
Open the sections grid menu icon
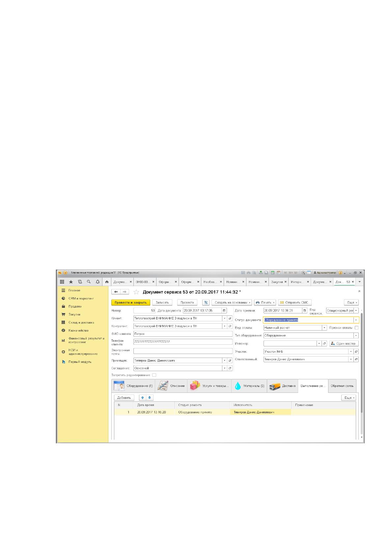coord(62,282)
